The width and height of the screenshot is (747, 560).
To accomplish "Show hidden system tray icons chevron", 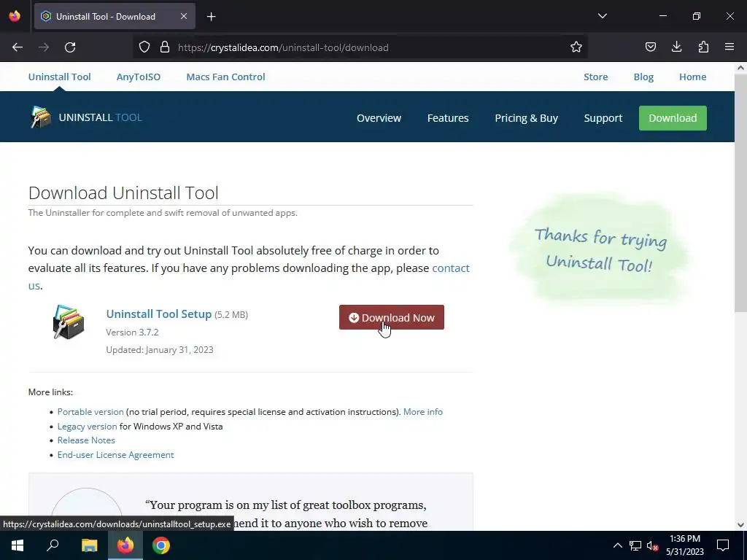I will (617, 545).
